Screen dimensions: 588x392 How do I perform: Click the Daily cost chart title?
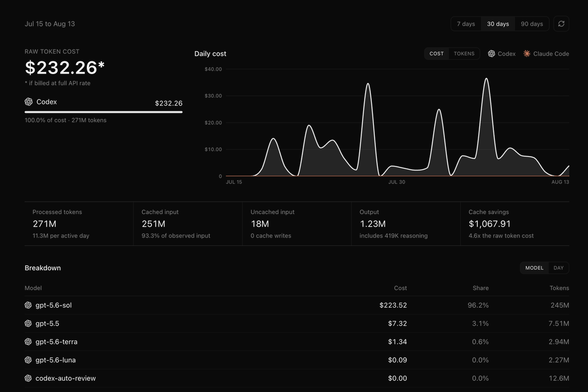210,53
